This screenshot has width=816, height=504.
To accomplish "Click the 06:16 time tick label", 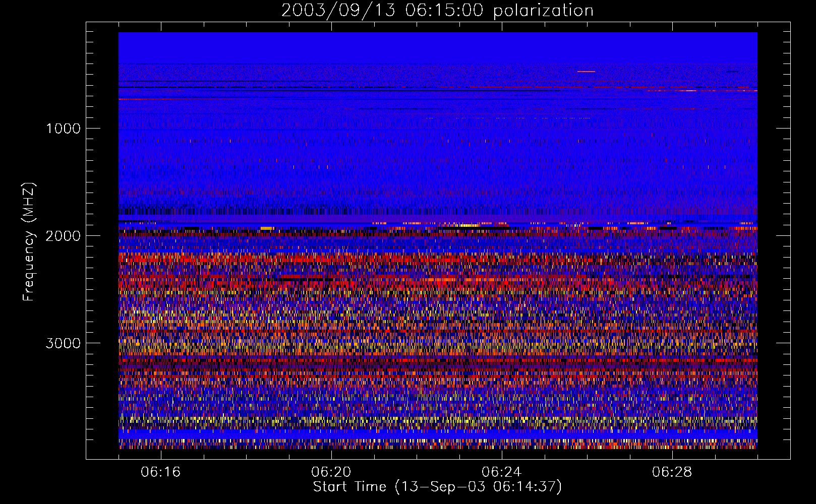I will click(x=161, y=472).
